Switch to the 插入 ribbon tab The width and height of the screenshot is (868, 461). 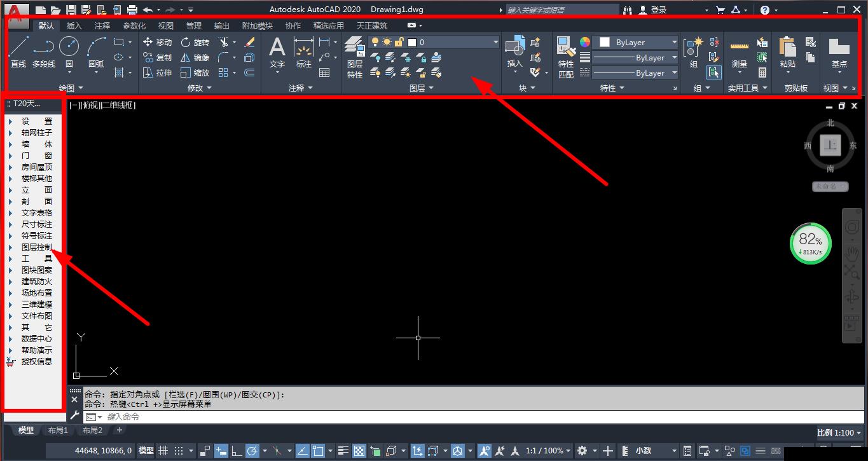(74, 25)
